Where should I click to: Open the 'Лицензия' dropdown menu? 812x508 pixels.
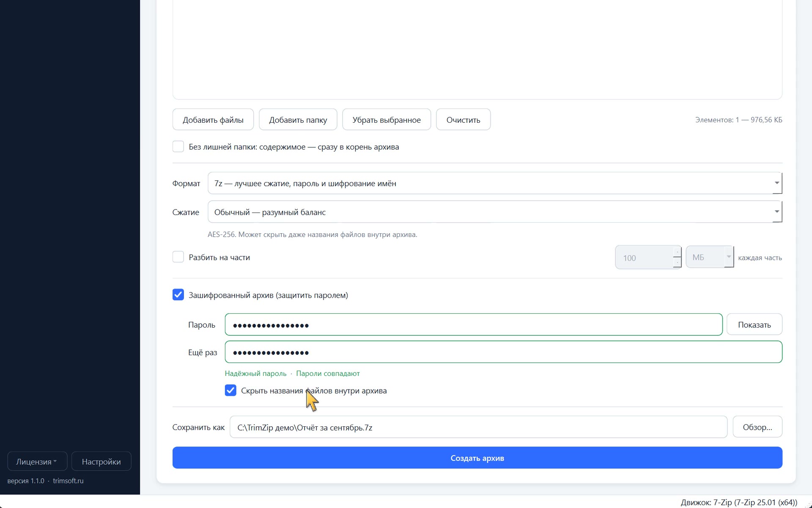pyautogui.click(x=37, y=461)
